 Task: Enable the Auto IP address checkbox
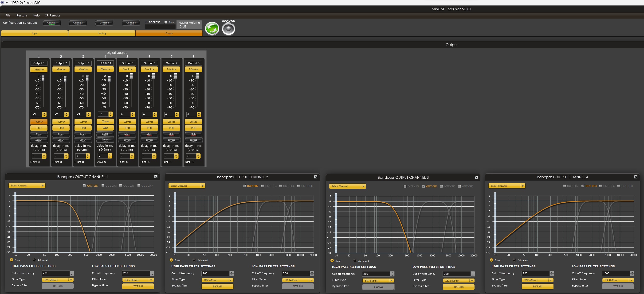pos(166,22)
